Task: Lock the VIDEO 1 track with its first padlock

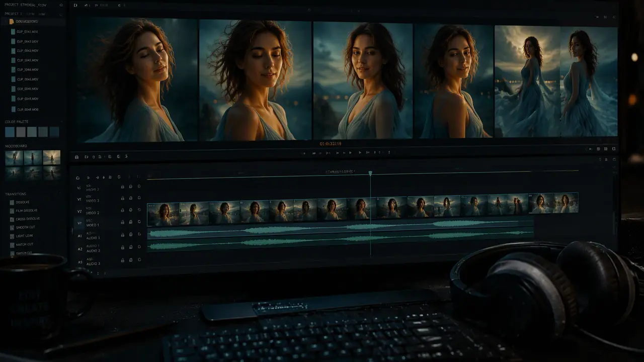Action: tap(122, 223)
